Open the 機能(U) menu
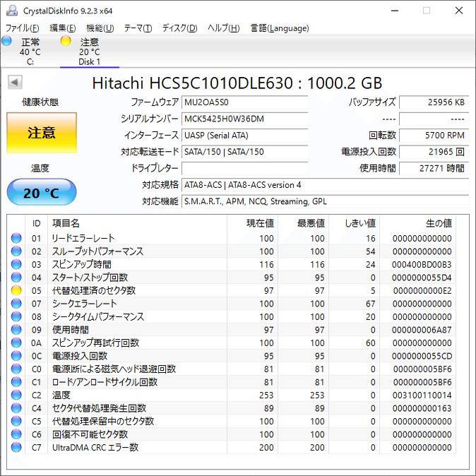476x476 pixels. (x=100, y=28)
